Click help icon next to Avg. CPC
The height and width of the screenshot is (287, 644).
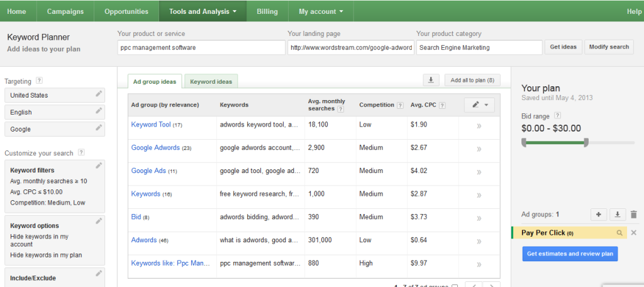coord(442,105)
